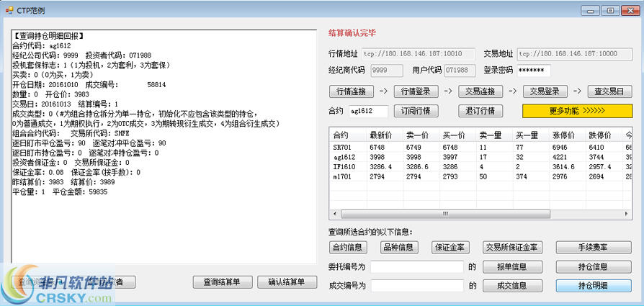Click the 6946 limit-up price cell

pos(567,147)
